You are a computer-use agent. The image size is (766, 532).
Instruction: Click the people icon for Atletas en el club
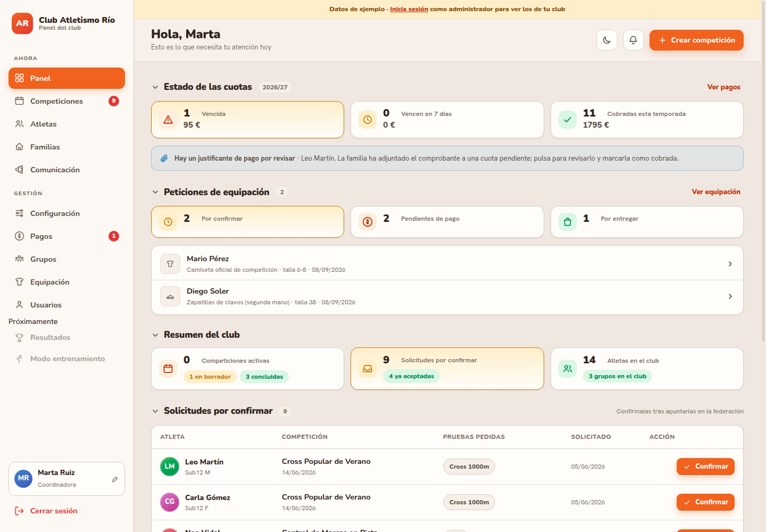tap(568, 369)
